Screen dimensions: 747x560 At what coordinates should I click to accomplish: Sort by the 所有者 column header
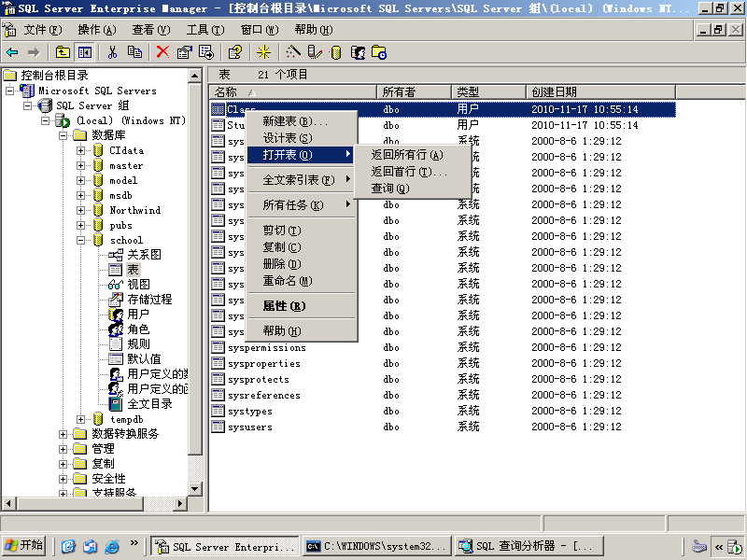(414, 91)
